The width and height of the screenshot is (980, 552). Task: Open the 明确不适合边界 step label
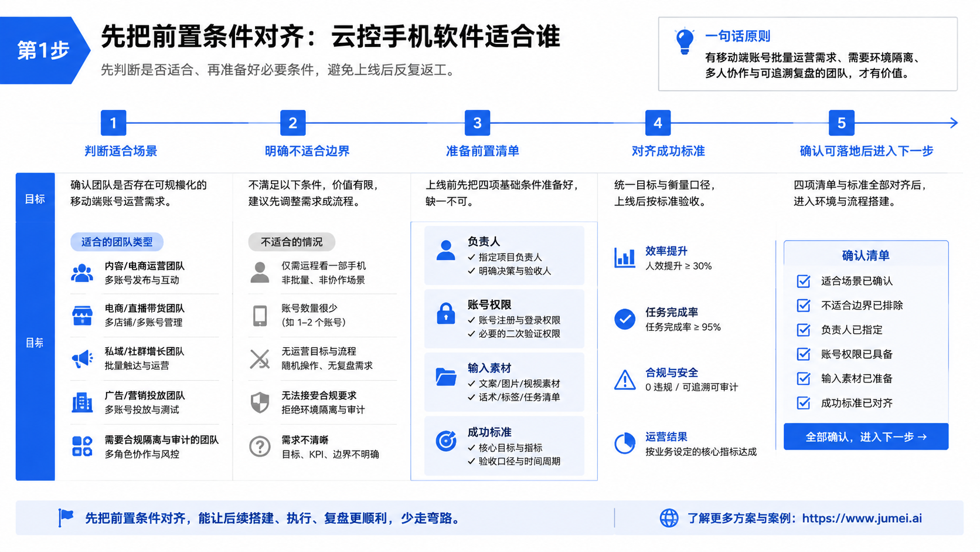(307, 151)
